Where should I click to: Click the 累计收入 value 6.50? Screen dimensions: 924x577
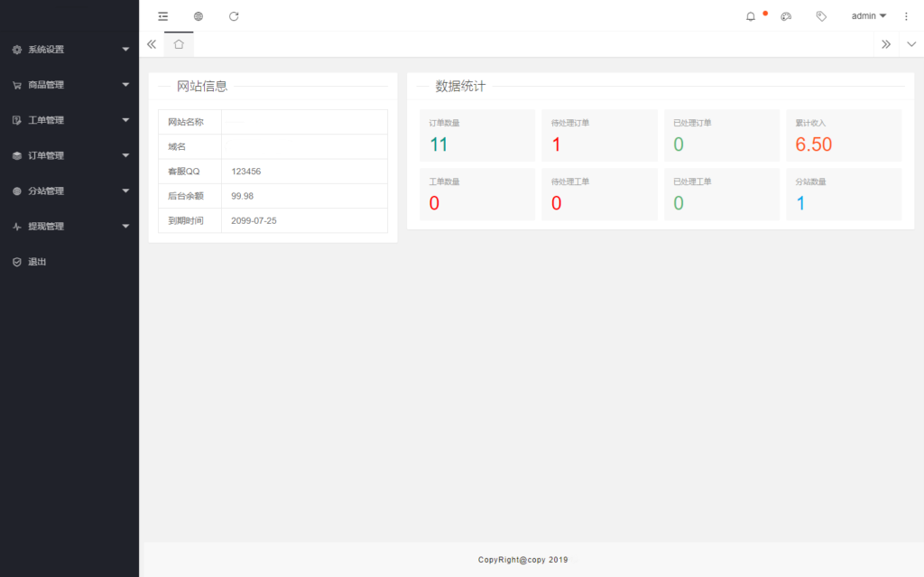(x=814, y=144)
